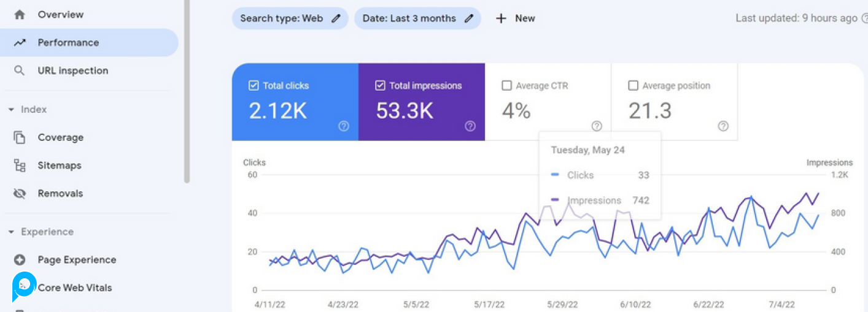Click the Sitemaps tree icon
Screen dimensions: 868x312
pos(20,166)
